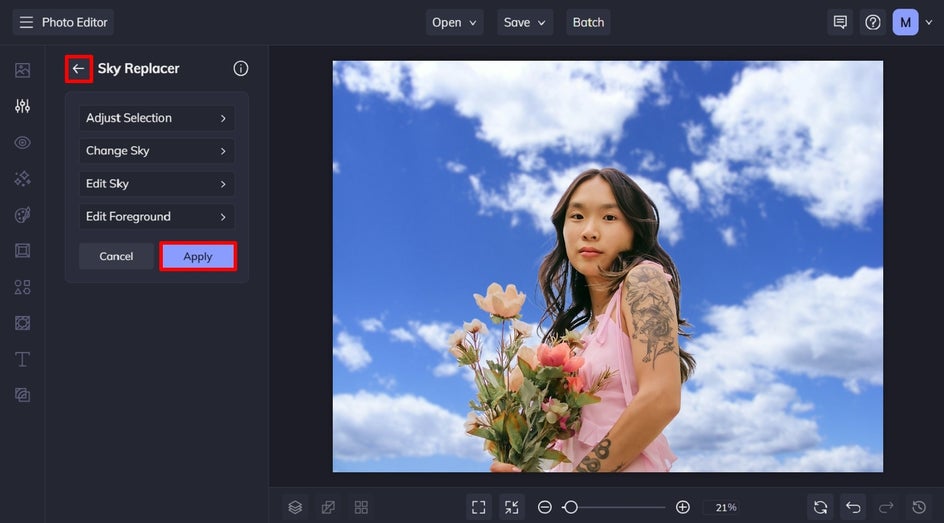This screenshot has height=523, width=944.
Task: Open the Overlays sidebar icon
Action: click(22, 323)
